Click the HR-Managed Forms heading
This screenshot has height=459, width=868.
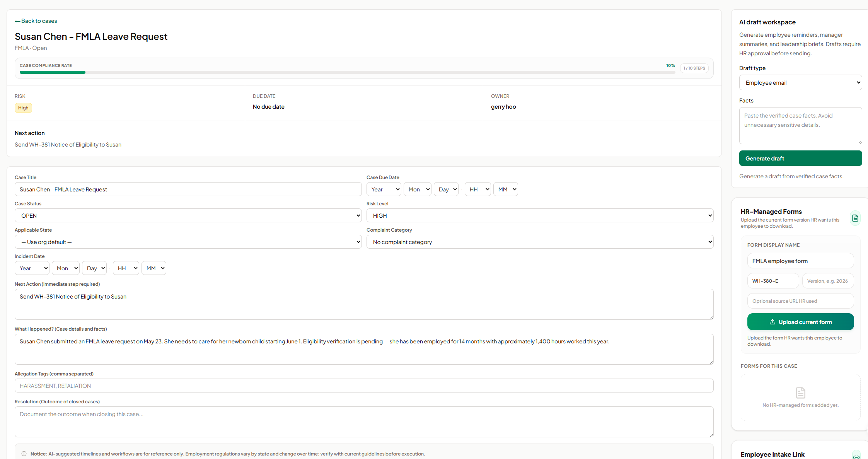tap(771, 212)
